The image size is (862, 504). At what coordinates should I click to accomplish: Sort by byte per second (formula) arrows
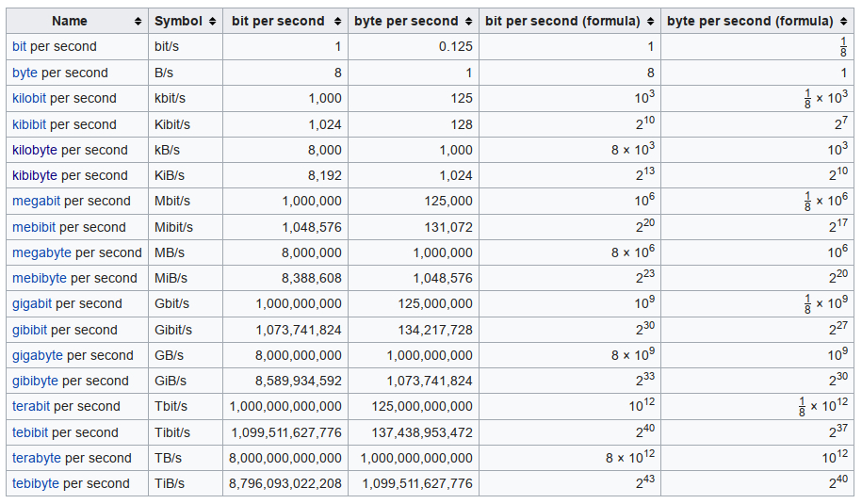[844, 22]
